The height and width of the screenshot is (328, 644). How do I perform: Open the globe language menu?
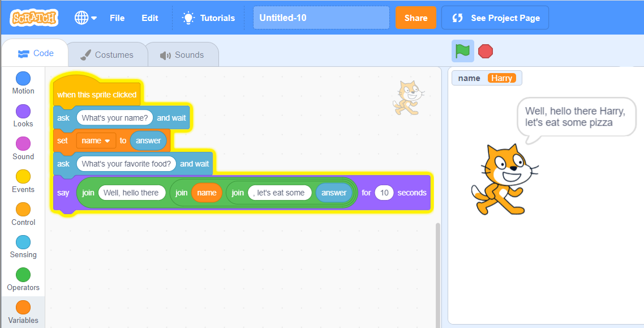pos(85,18)
